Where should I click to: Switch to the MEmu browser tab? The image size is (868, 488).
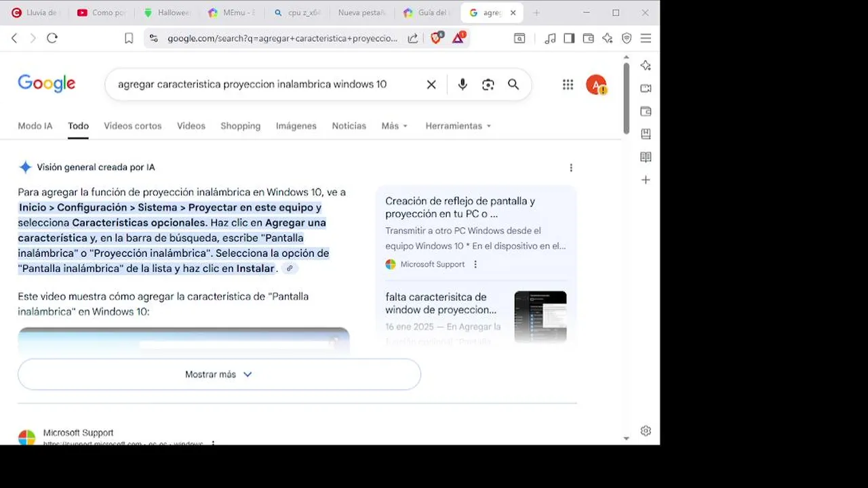click(x=232, y=13)
